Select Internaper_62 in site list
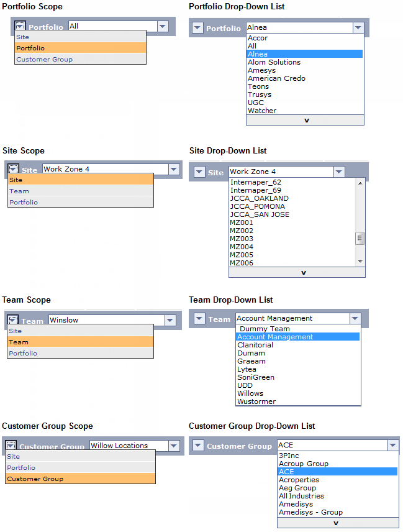Image resolution: width=403 pixels, height=532 pixels. pyautogui.click(x=292, y=182)
